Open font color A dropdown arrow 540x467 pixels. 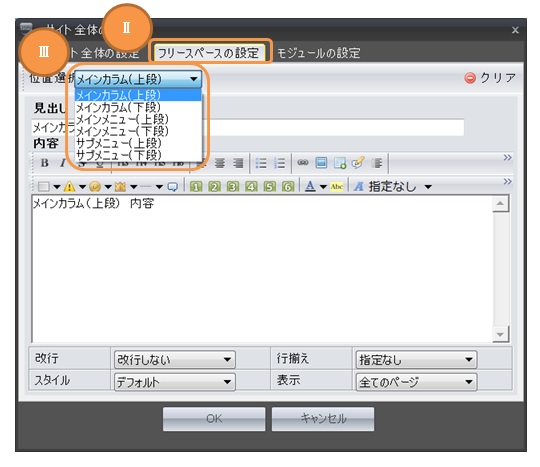tap(323, 187)
